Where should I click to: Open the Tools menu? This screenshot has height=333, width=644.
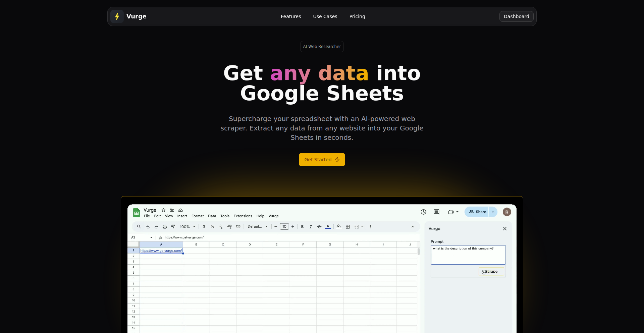click(x=225, y=216)
